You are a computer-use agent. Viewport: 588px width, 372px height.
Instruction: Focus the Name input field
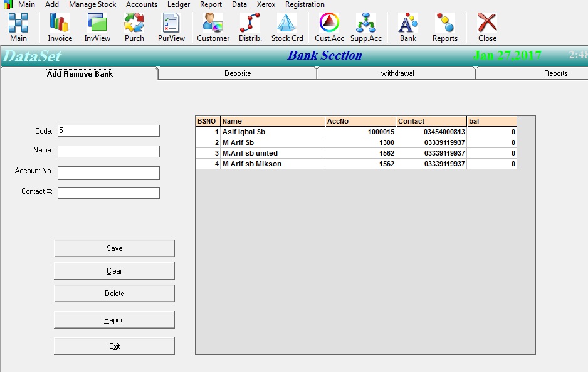[108, 151]
